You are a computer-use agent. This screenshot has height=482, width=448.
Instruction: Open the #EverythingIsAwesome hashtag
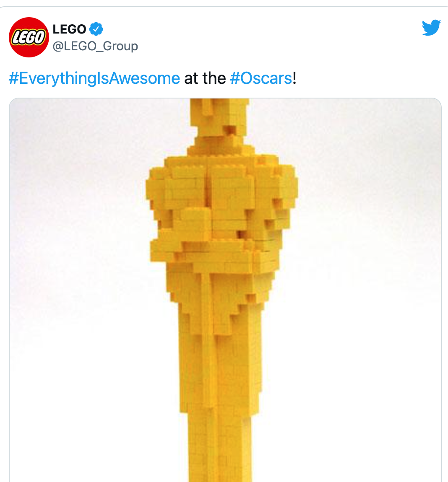click(x=94, y=78)
